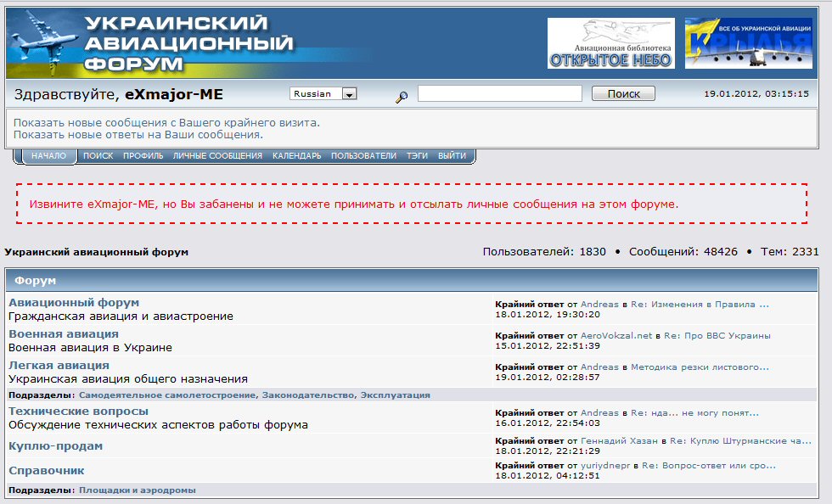Go to Календарь in the navigation menu
832x504 pixels.
pos(296,156)
